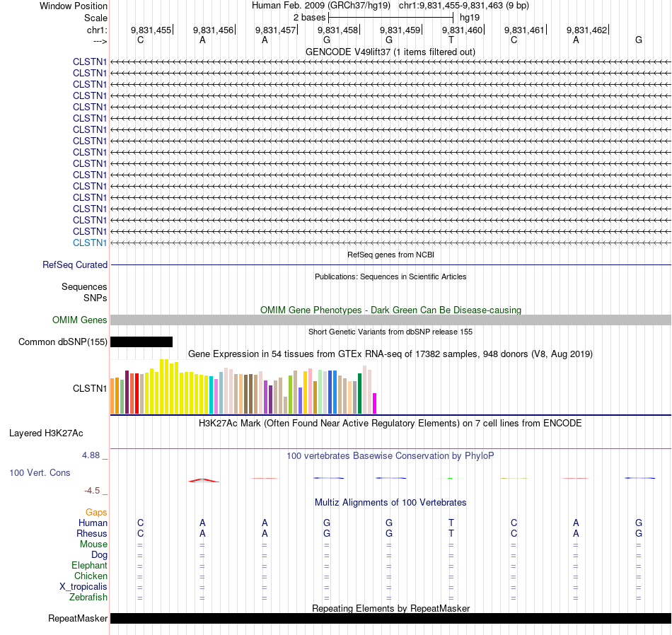Open the GENCODE V49lift37 track title
The height and width of the screenshot is (635, 672).
[390, 52]
